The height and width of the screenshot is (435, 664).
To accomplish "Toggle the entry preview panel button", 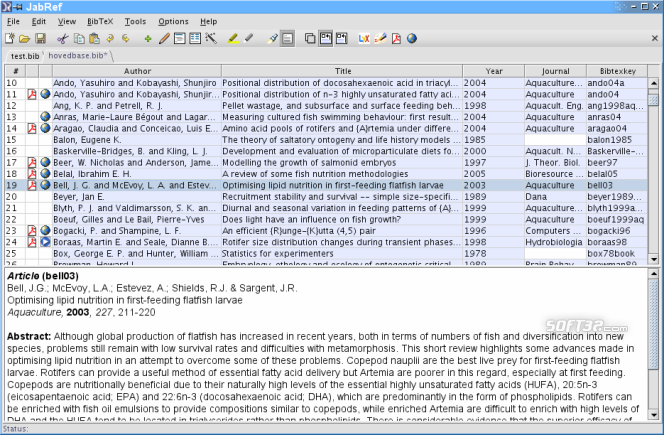I will point(288,39).
